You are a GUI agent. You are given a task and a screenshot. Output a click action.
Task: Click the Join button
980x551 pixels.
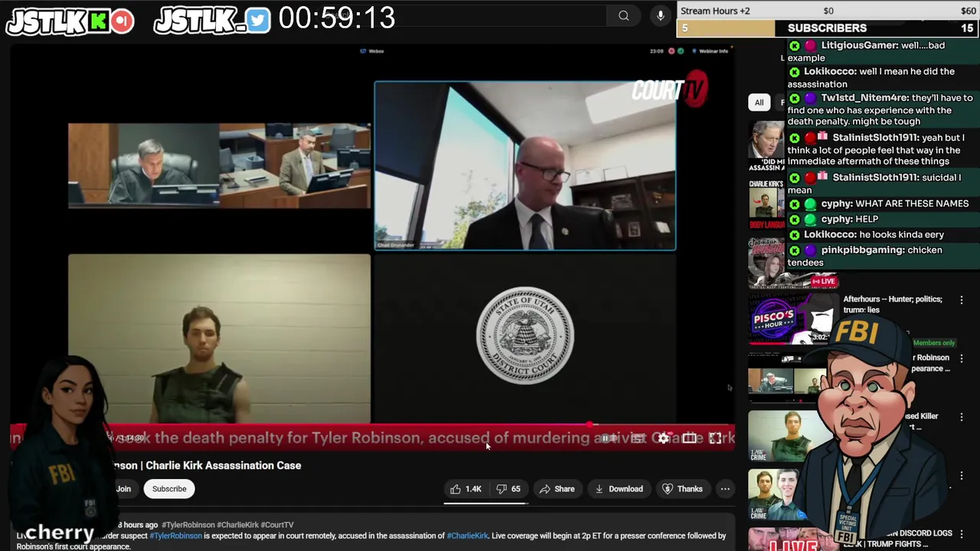(x=123, y=489)
